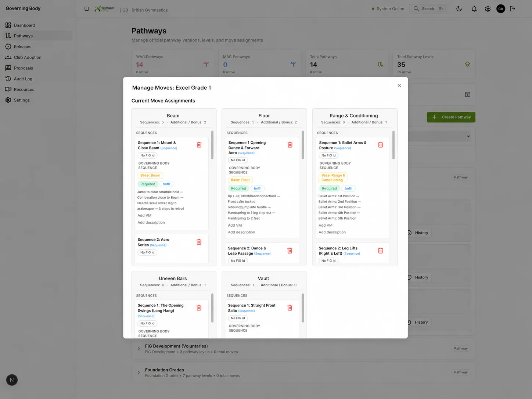This screenshot has width=532, height=399.
Task: Click the Base: Beam tag
Action: click(150, 176)
